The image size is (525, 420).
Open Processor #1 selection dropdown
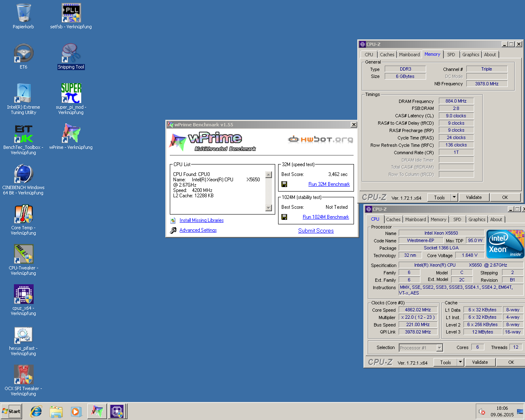(x=439, y=348)
